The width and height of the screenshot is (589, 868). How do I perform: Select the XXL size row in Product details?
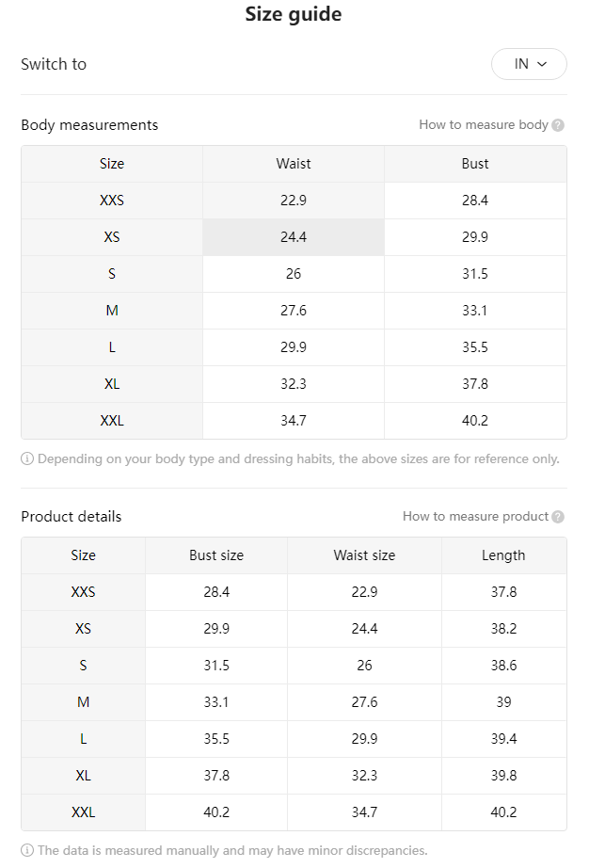(294, 812)
